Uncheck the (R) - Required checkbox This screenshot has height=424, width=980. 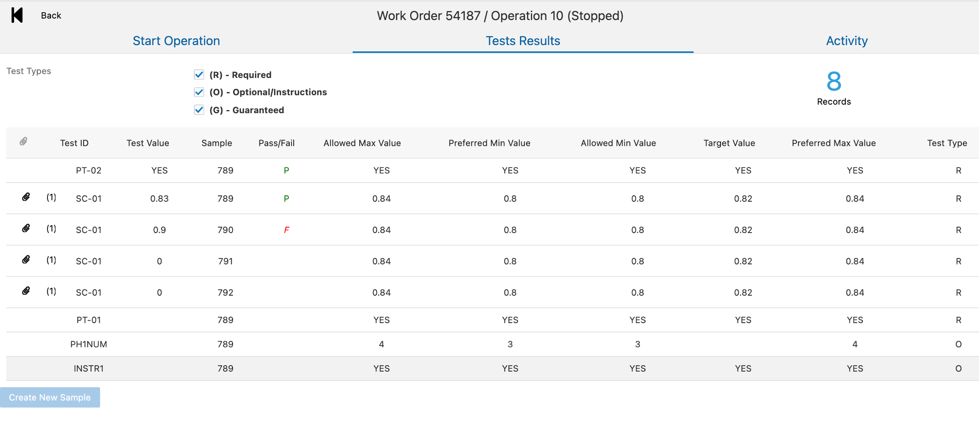tap(199, 75)
